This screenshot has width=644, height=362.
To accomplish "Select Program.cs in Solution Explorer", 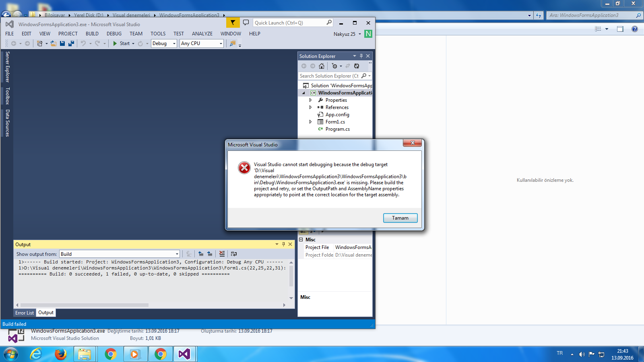I will tap(337, 129).
